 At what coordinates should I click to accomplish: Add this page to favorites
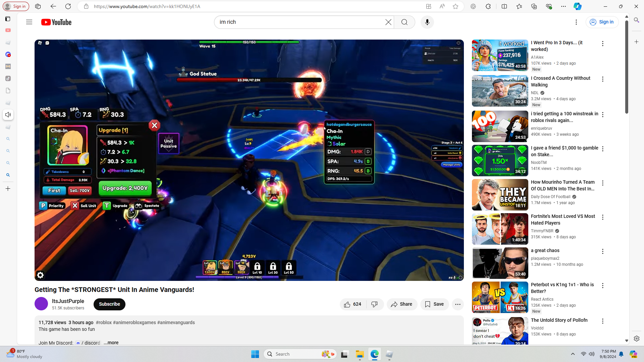coord(455,6)
